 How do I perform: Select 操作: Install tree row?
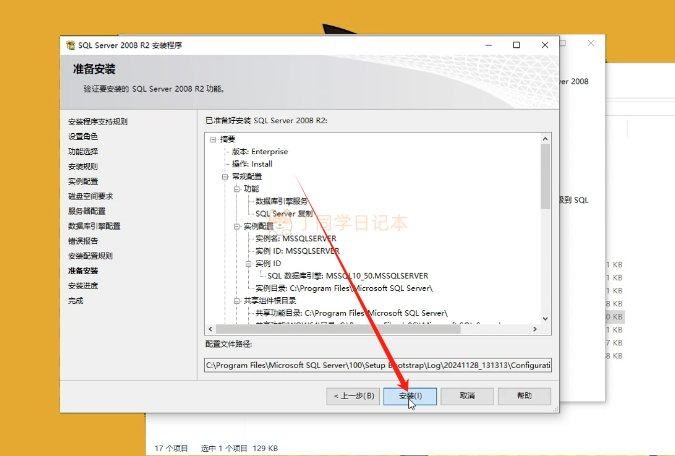click(x=252, y=164)
